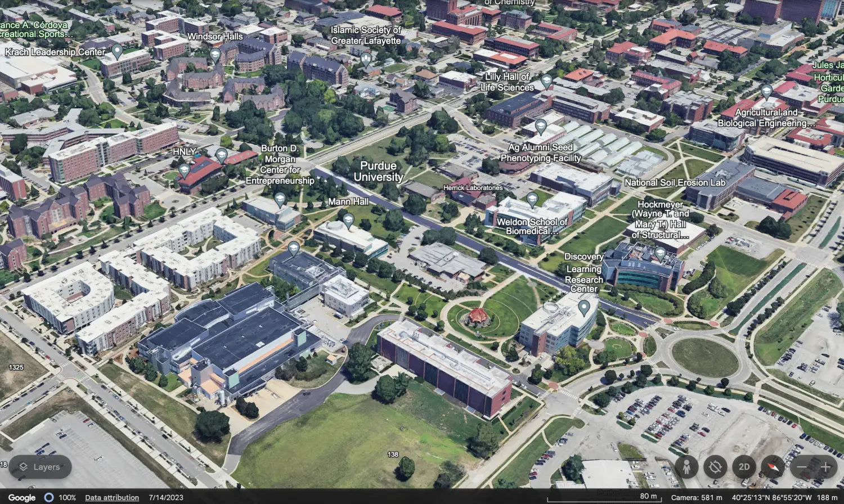Image resolution: width=844 pixels, height=504 pixels.
Task: Select the Lilly Hall of Life Sciences pin
Action: pyautogui.click(x=546, y=81)
